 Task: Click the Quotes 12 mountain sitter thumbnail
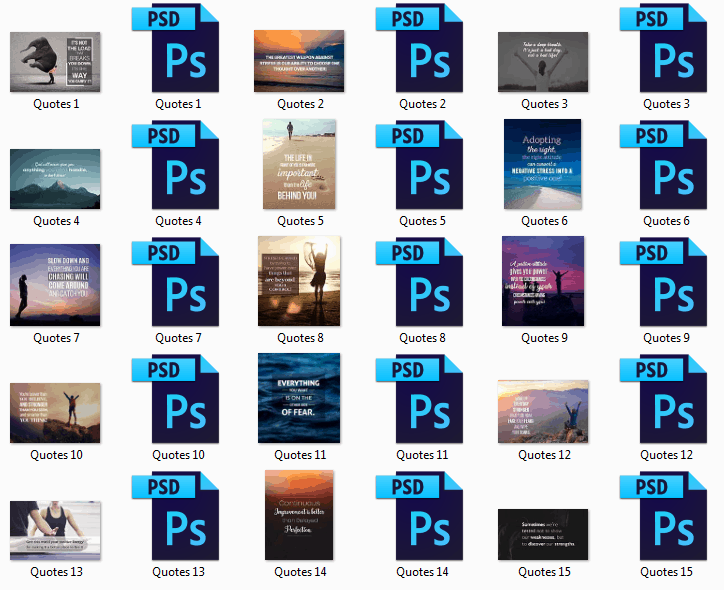coord(543,411)
